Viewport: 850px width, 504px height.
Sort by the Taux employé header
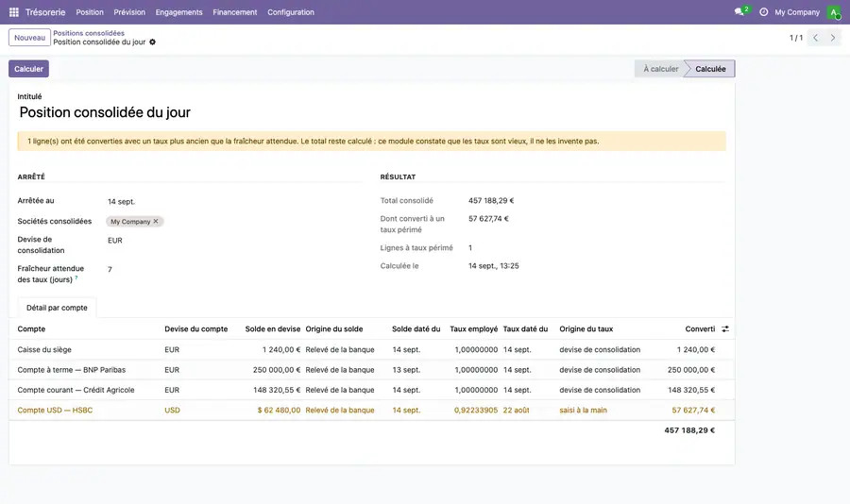tap(474, 329)
